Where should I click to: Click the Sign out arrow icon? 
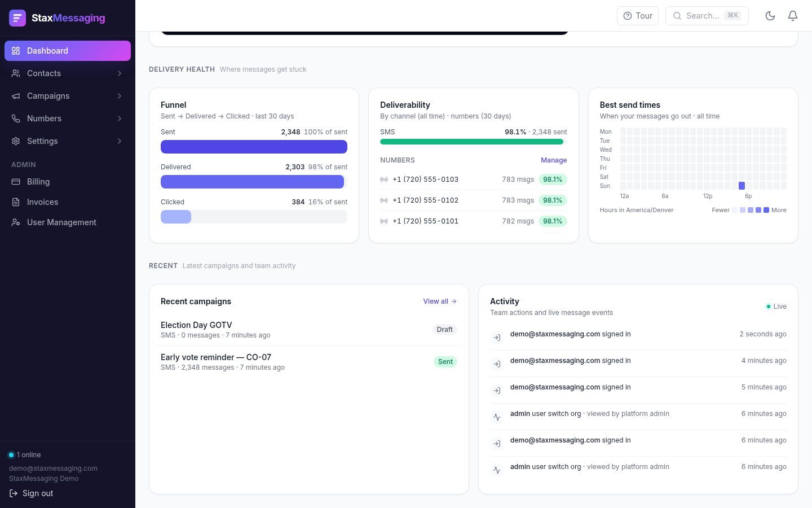(x=14, y=493)
